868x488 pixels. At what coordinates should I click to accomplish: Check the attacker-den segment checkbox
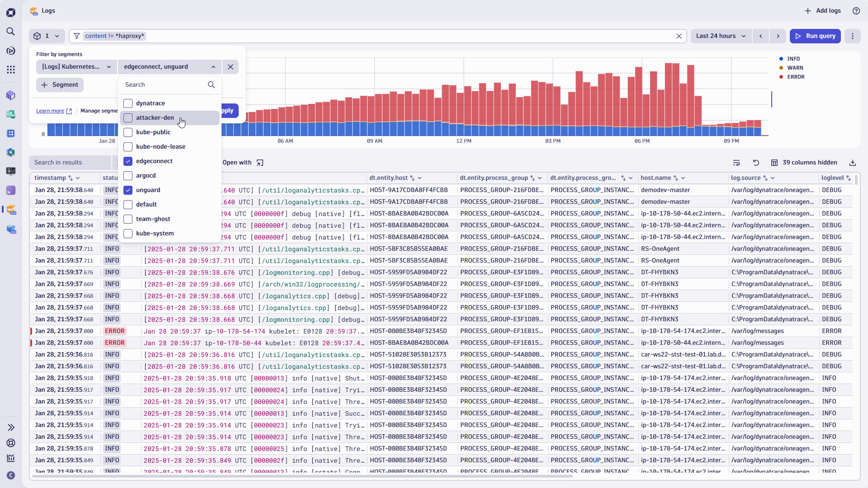[128, 117]
